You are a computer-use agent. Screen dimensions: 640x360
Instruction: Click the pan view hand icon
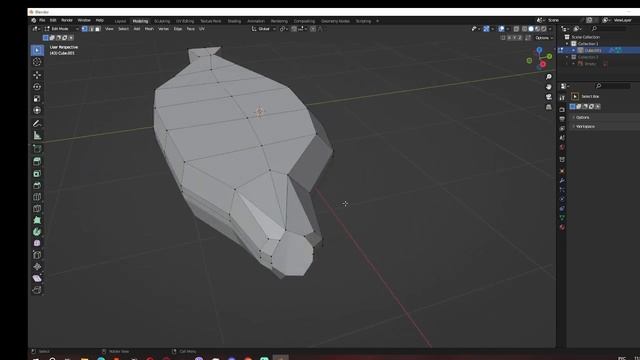click(x=549, y=87)
